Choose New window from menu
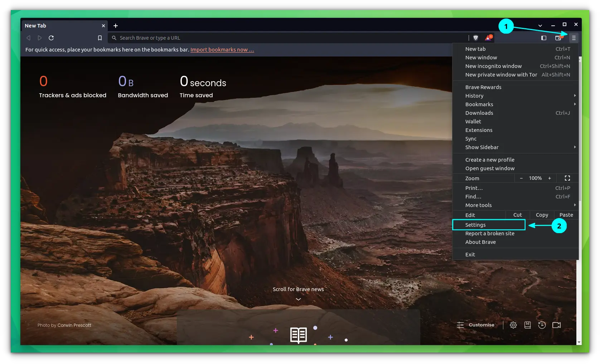The width and height of the screenshot is (600, 364). 516,58
